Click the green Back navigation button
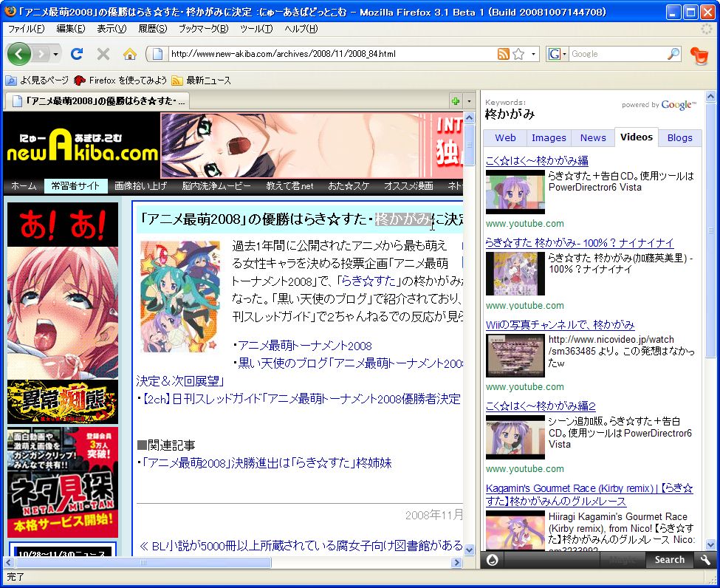 18,54
